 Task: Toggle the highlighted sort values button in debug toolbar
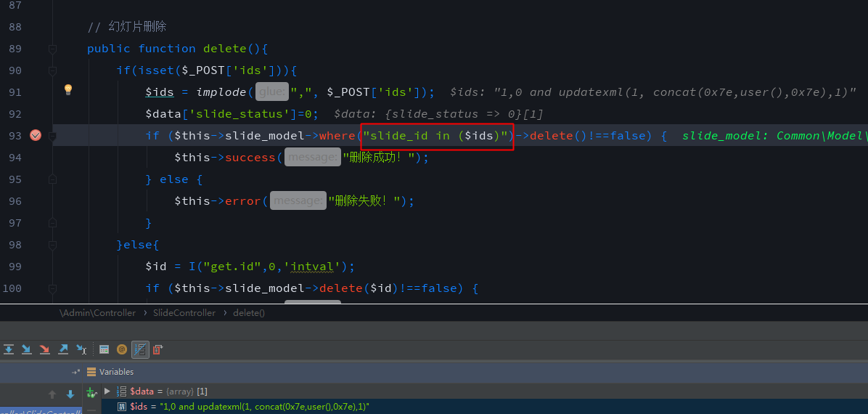click(x=140, y=349)
